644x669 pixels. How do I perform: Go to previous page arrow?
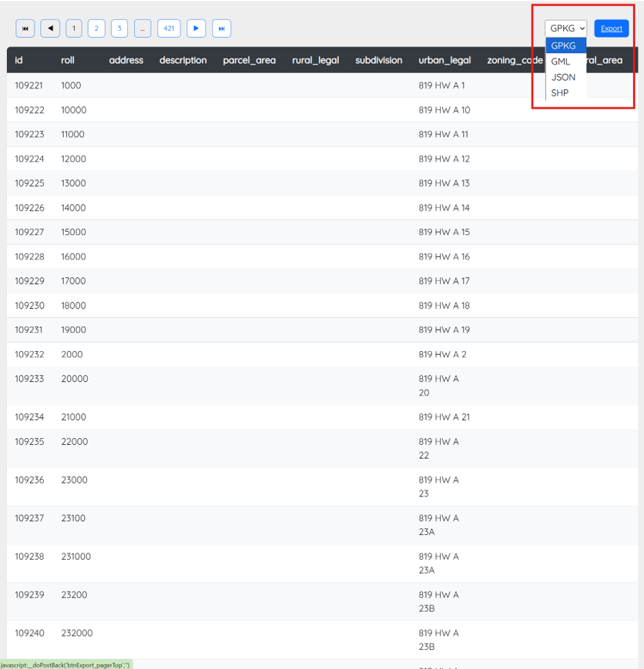pyautogui.click(x=50, y=28)
